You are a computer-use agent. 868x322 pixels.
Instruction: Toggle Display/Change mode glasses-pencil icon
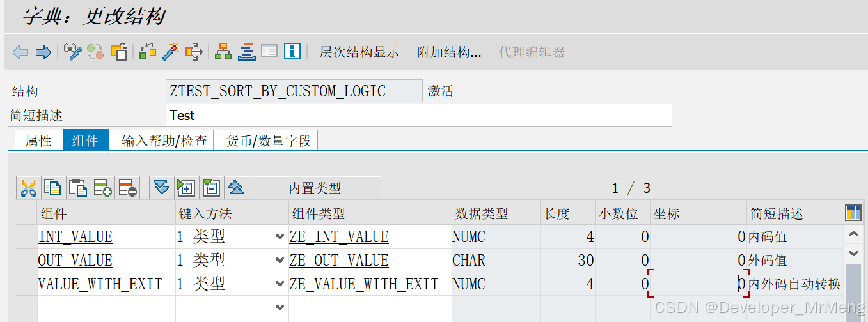click(x=72, y=52)
